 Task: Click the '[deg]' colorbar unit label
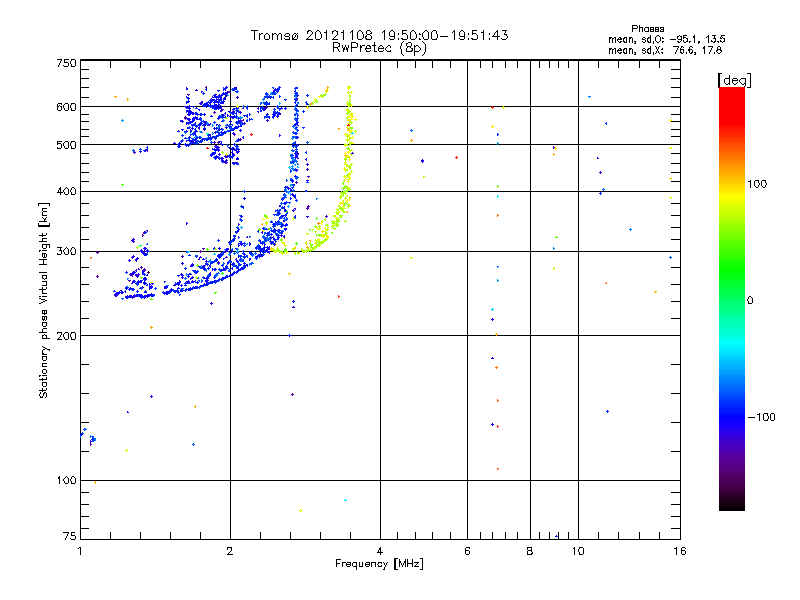[734, 80]
